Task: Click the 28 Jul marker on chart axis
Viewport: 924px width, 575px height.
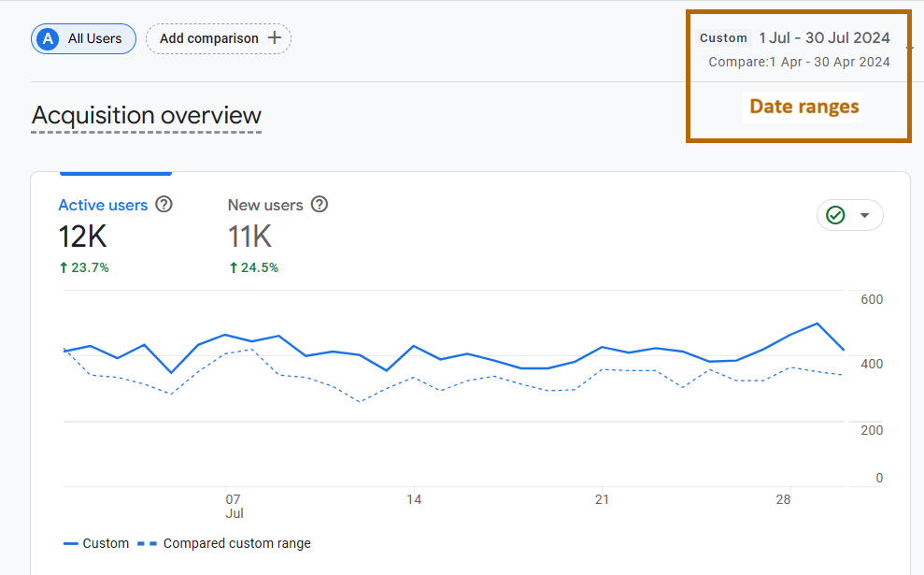Action: click(x=783, y=499)
